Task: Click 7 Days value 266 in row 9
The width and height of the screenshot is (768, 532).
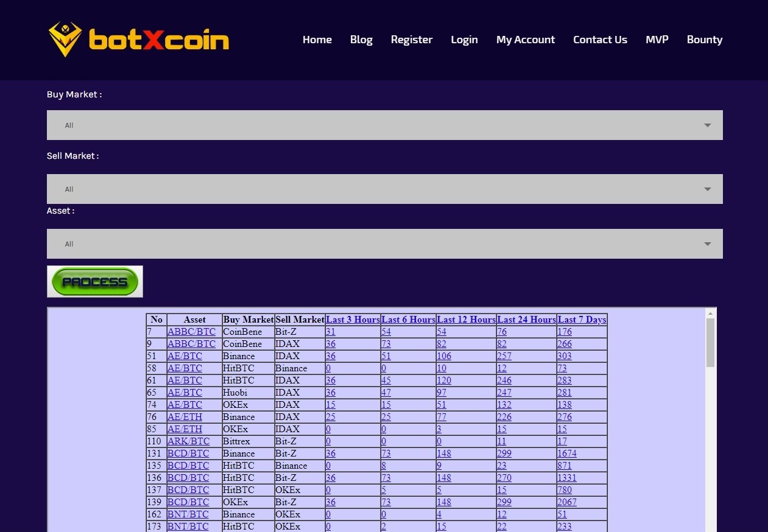Action: pos(565,344)
